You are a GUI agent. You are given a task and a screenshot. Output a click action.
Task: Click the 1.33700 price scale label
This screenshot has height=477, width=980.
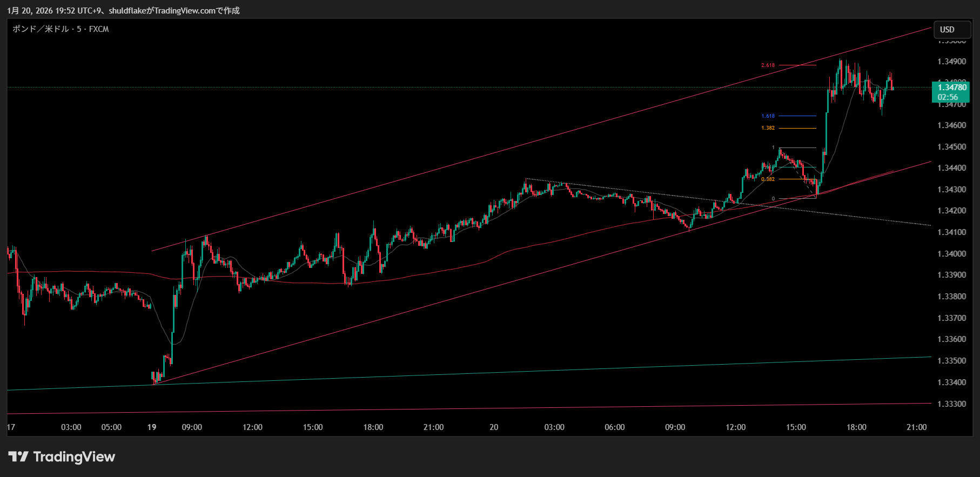click(x=951, y=318)
